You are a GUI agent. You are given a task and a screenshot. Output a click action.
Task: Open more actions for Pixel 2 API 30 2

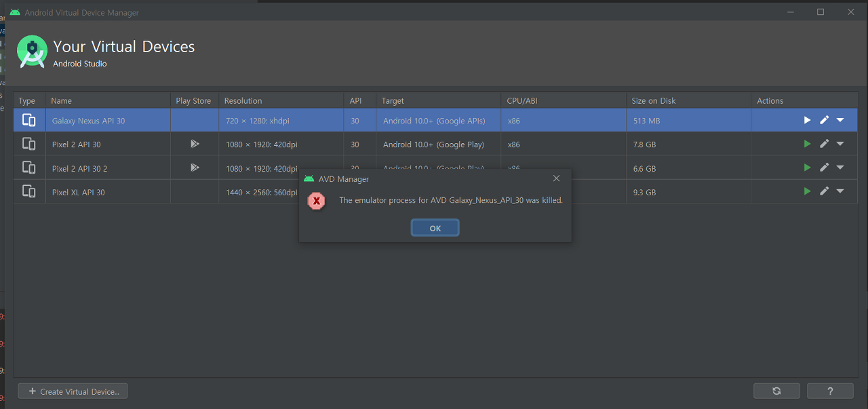[840, 168]
